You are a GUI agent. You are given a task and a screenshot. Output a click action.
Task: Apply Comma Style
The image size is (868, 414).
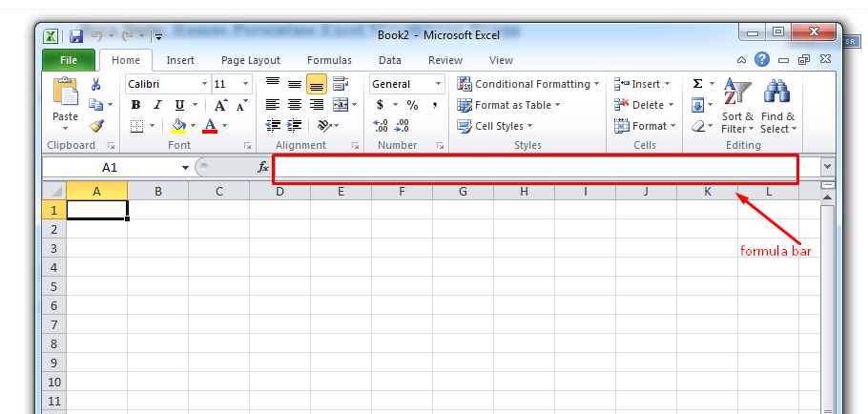coord(435,105)
